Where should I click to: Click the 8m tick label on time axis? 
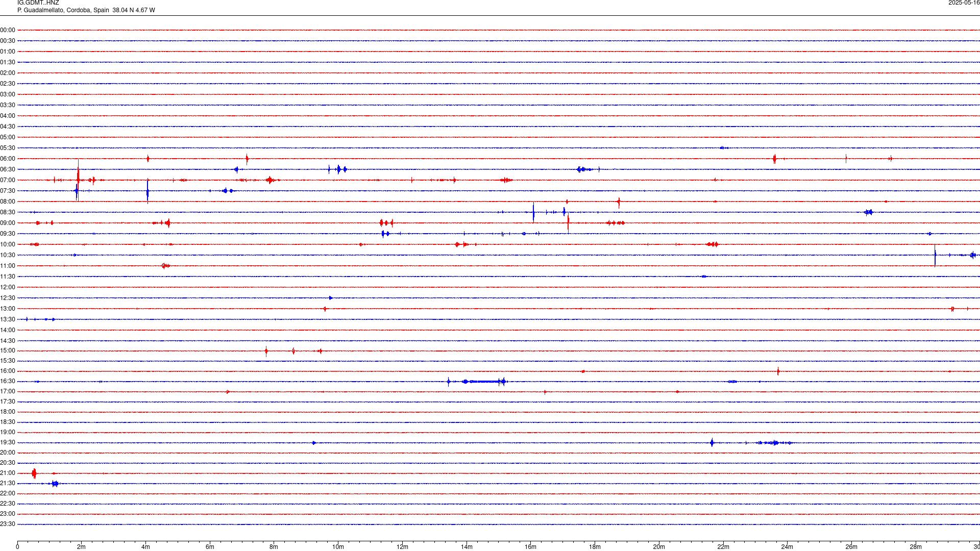[x=274, y=547]
